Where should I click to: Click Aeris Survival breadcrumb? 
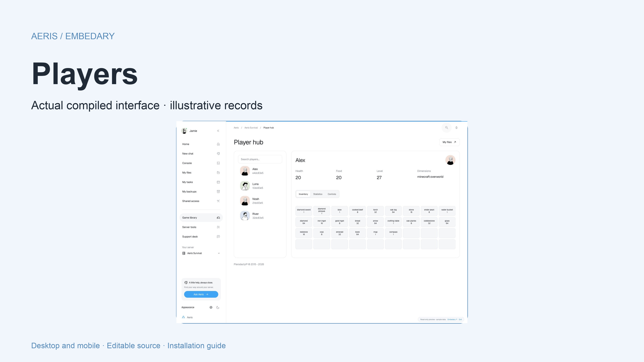click(251, 128)
